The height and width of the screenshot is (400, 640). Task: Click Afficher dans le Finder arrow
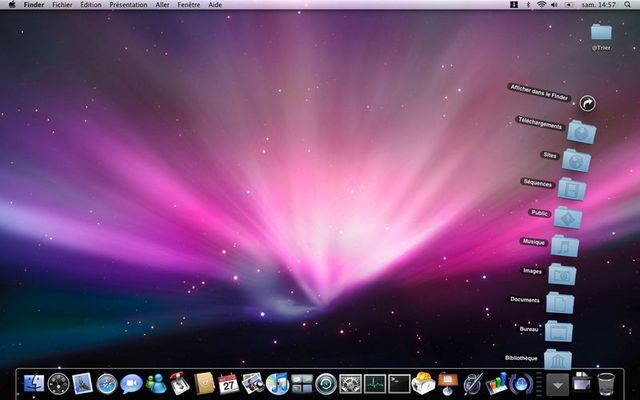click(587, 103)
